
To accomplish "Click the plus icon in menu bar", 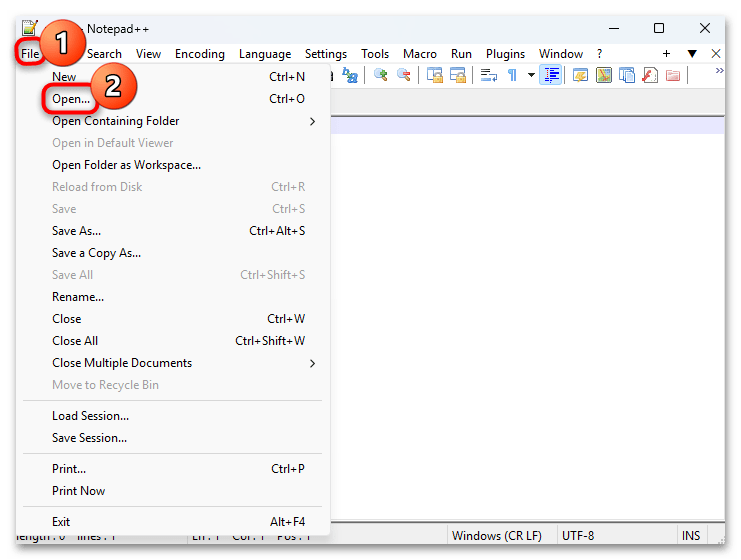I will 666,54.
